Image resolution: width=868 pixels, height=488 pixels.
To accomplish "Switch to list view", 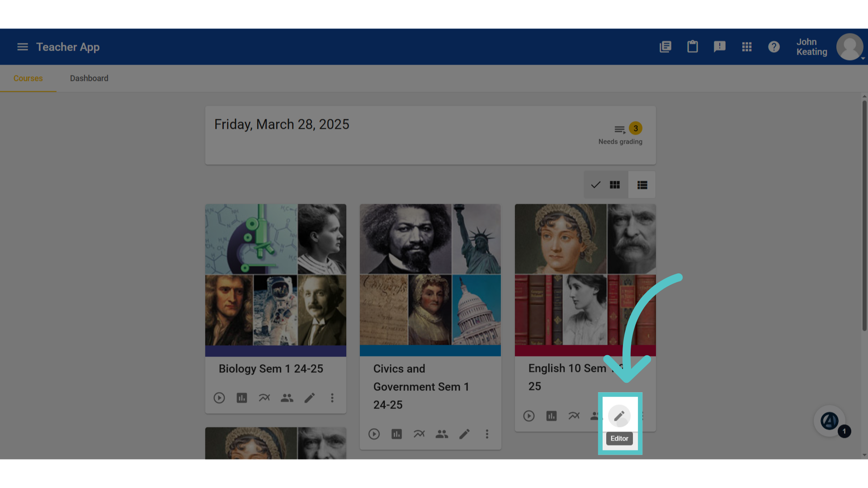I will (642, 185).
